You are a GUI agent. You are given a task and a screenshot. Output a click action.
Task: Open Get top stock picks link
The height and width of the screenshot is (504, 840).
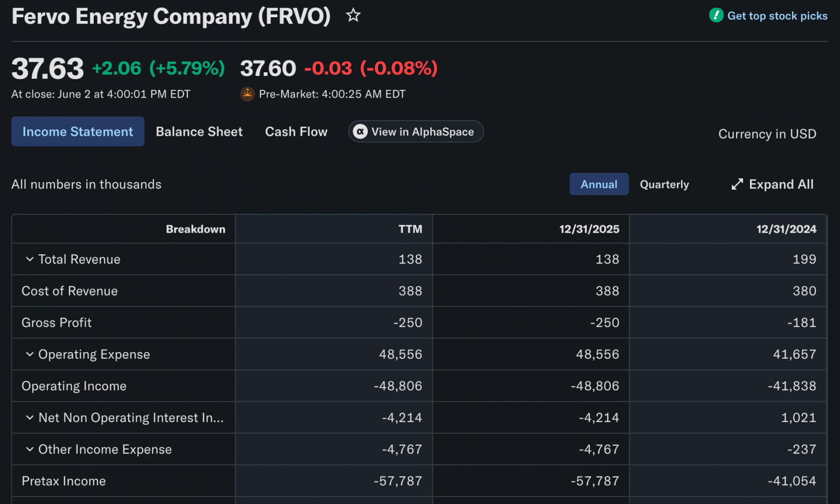coord(777,16)
